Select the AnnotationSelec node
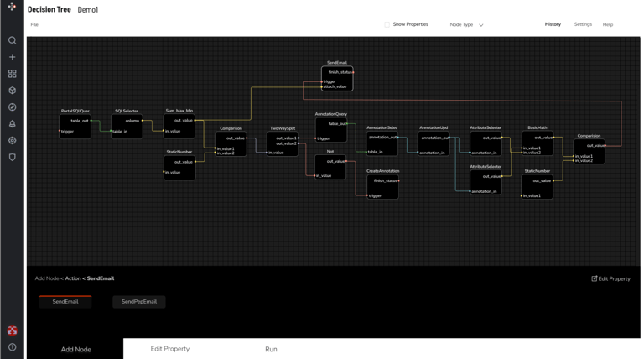 click(x=382, y=143)
